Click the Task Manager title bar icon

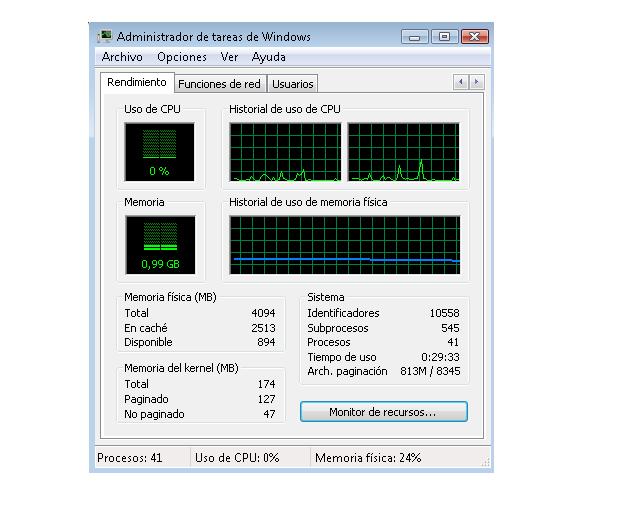(104, 36)
